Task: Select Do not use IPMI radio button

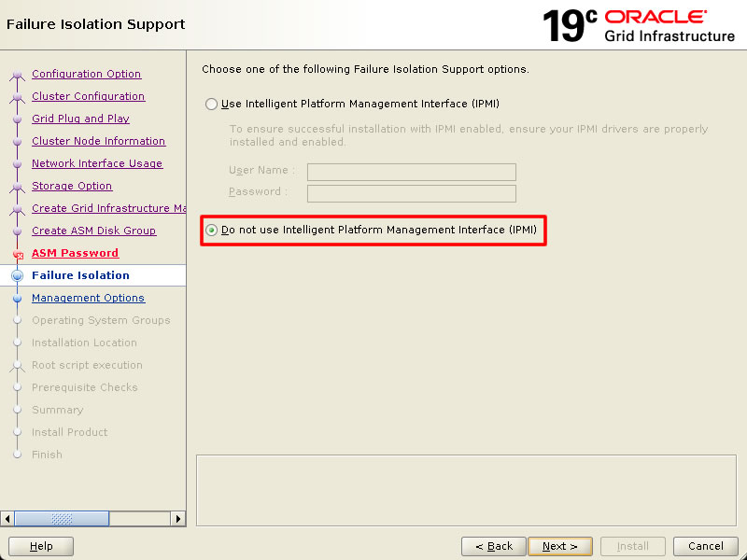Action: click(x=211, y=230)
